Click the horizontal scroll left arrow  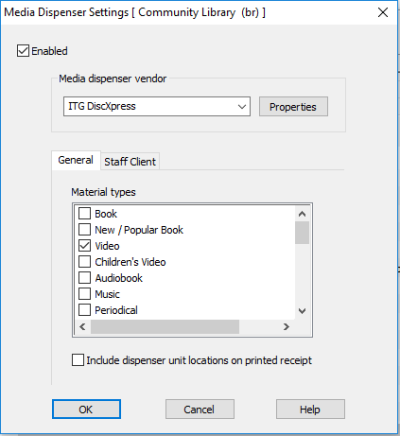tap(83, 327)
